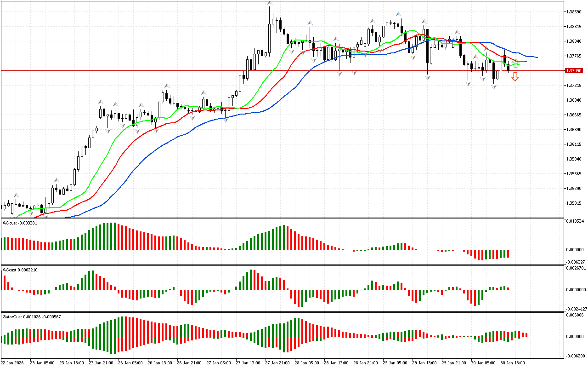Click the 1.35015 price scale value

tap(575, 203)
